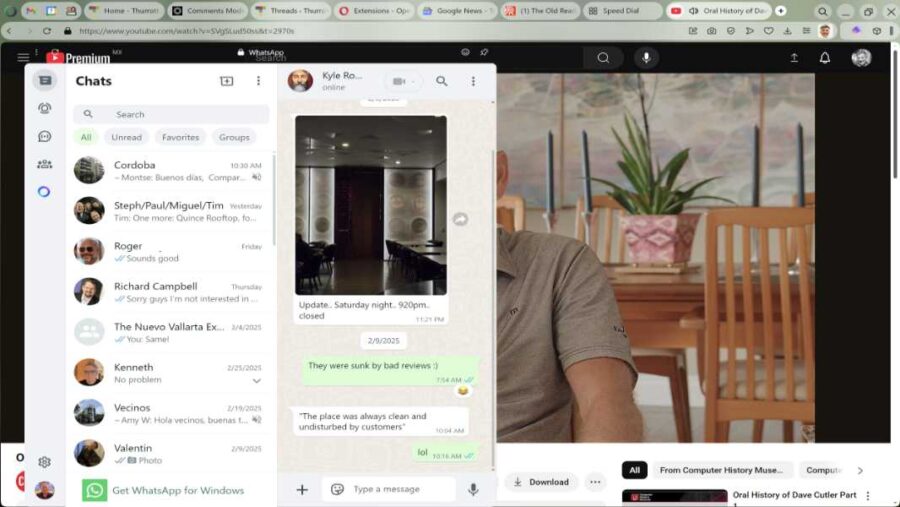
Task: Open Kyle's contact header name
Action: (342, 75)
